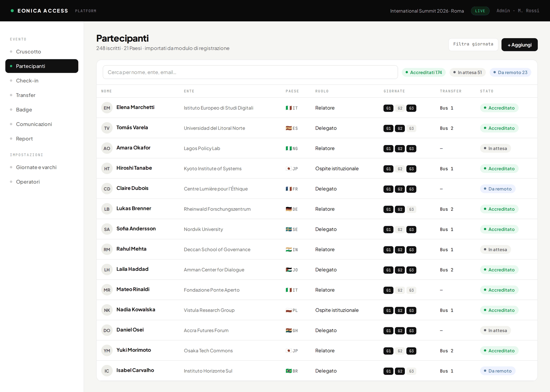Click Elena Marchetti's EM avatar icon
Viewport: 550px width, 392px height.
click(x=107, y=108)
